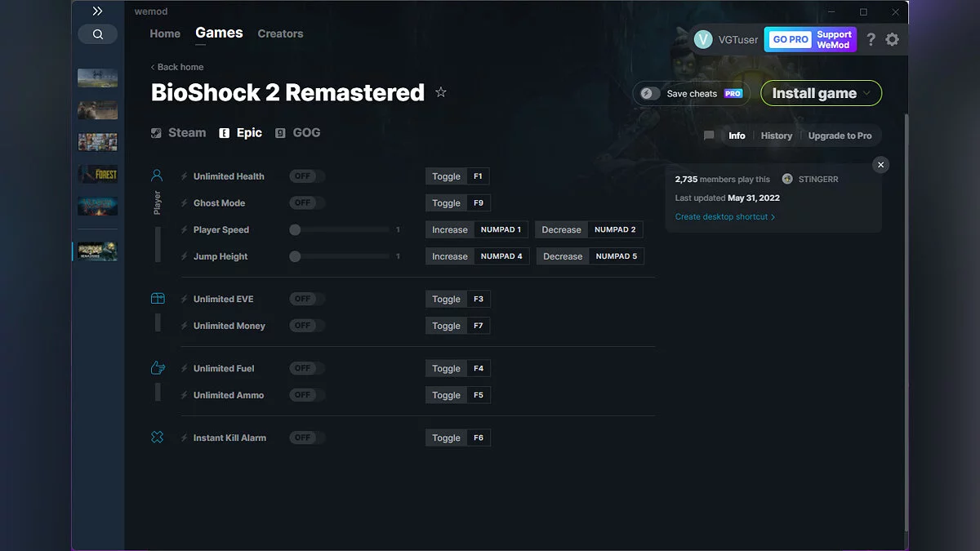Open the Upgrade to Pro tab

coord(840,136)
